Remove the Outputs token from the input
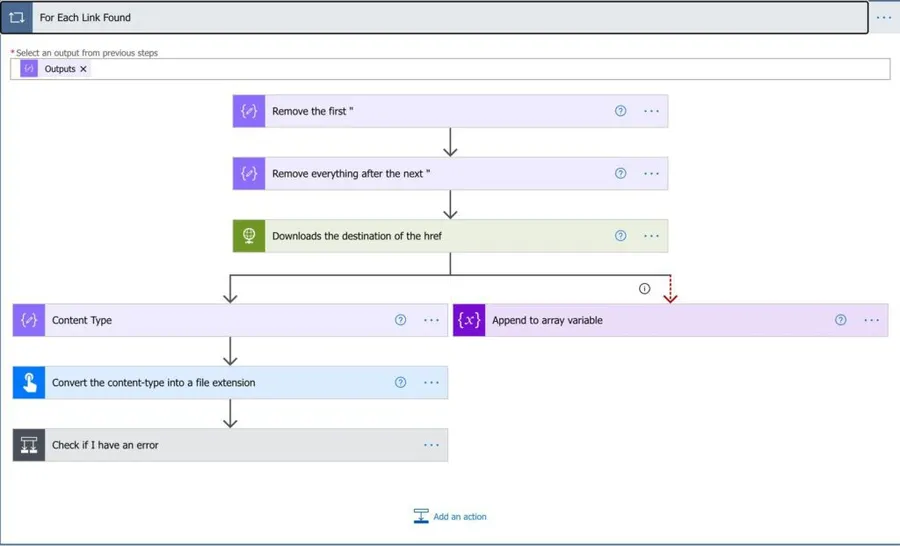Screen dimensions: 900x546 point(84,69)
